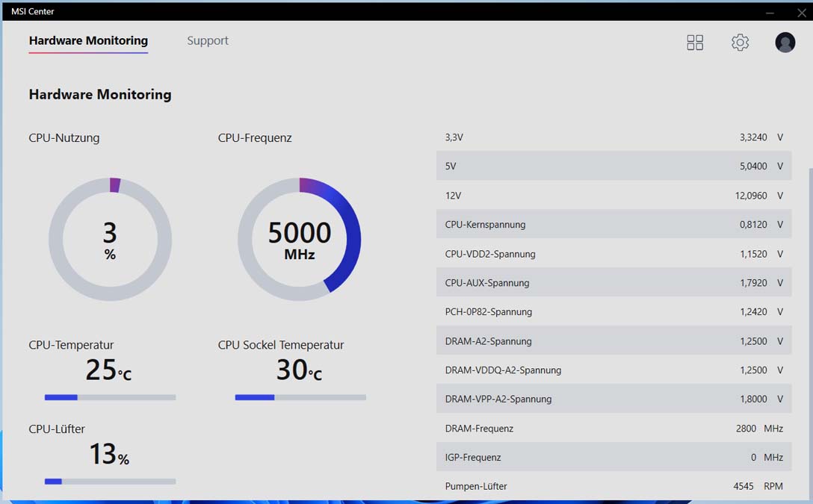
Task: Click the CPU Sockel Temeperatur bar
Action: (x=300, y=397)
